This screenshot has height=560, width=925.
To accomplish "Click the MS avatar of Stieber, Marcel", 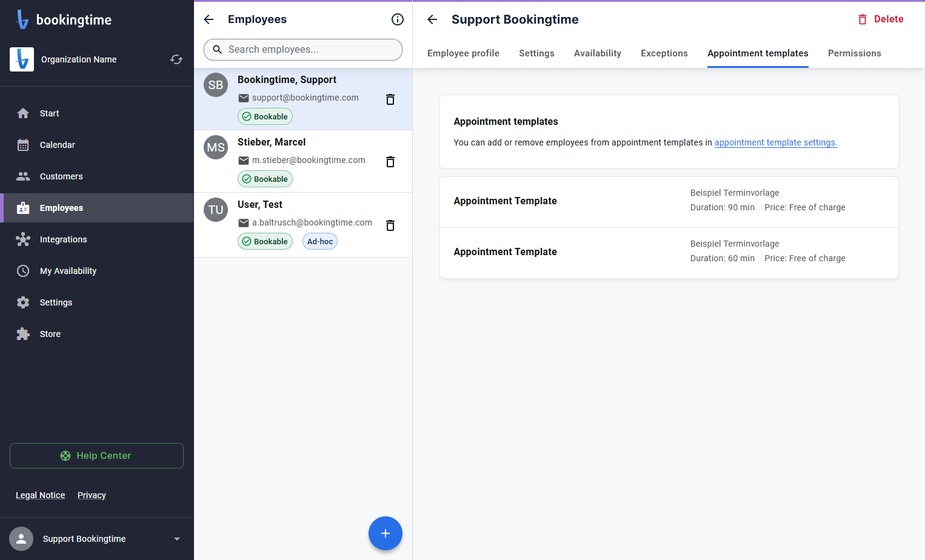I will 216,147.
